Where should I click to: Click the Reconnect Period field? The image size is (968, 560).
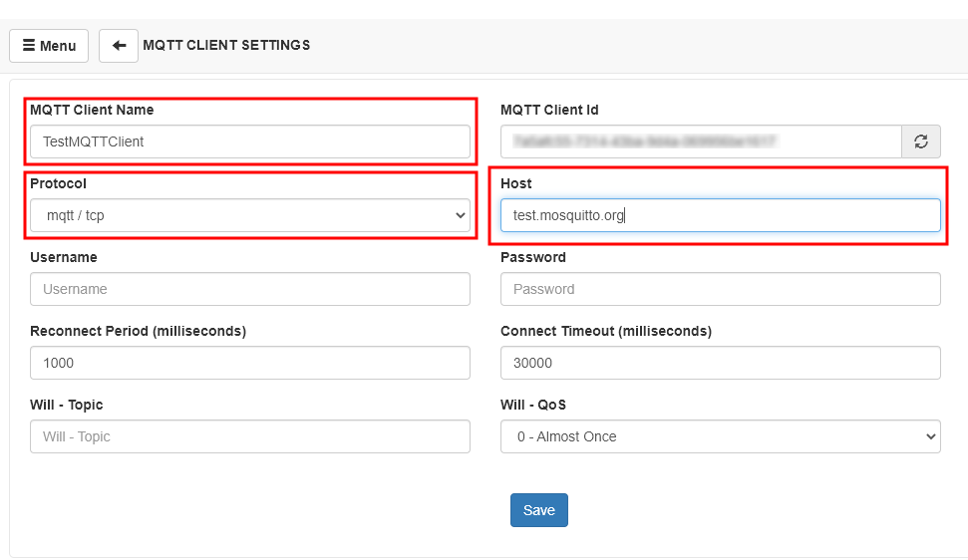[250, 363]
